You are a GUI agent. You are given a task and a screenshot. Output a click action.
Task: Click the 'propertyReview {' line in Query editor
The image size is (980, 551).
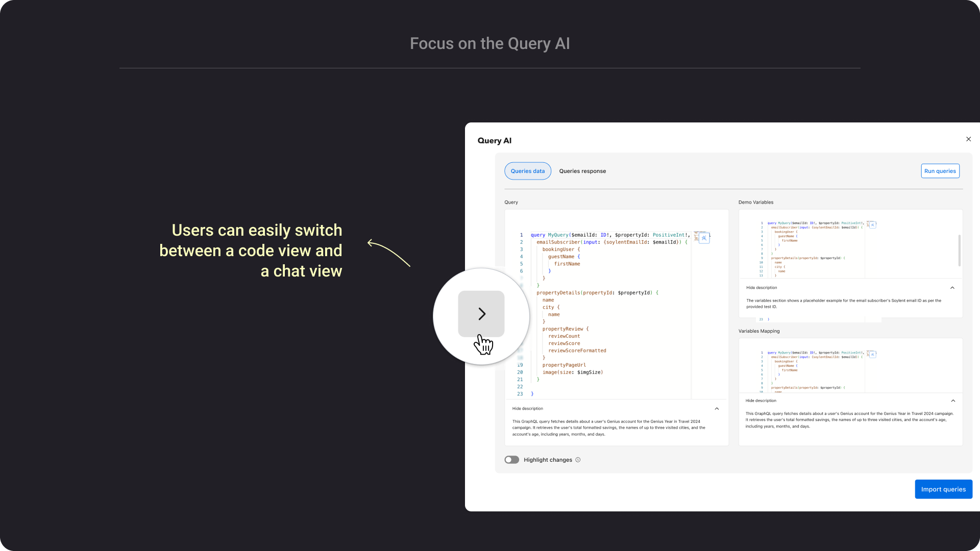(566, 329)
